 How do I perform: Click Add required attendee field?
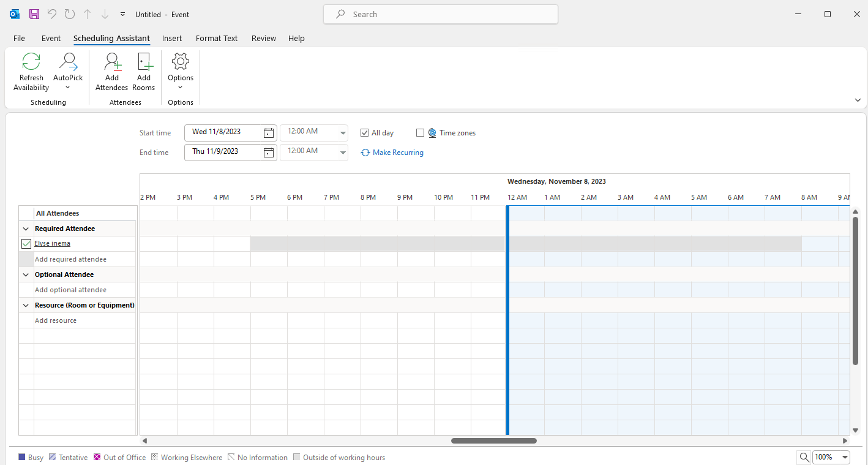pos(84,259)
